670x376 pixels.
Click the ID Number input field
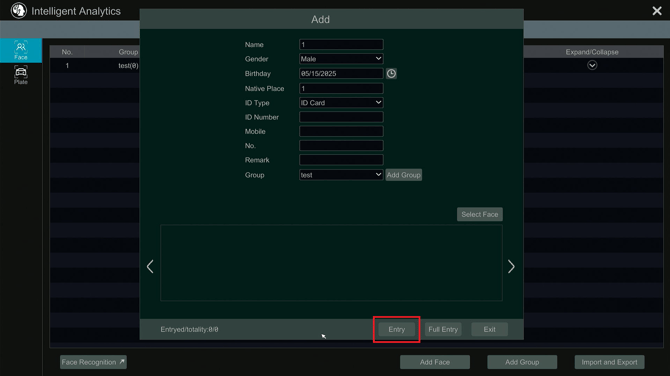[x=341, y=117]
